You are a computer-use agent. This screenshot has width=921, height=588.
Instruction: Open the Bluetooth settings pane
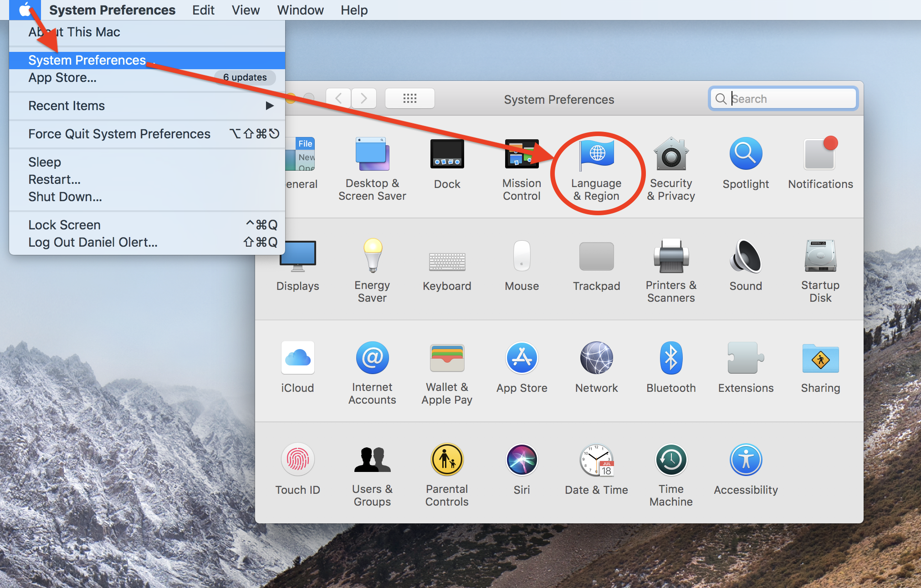pos(671,359)
